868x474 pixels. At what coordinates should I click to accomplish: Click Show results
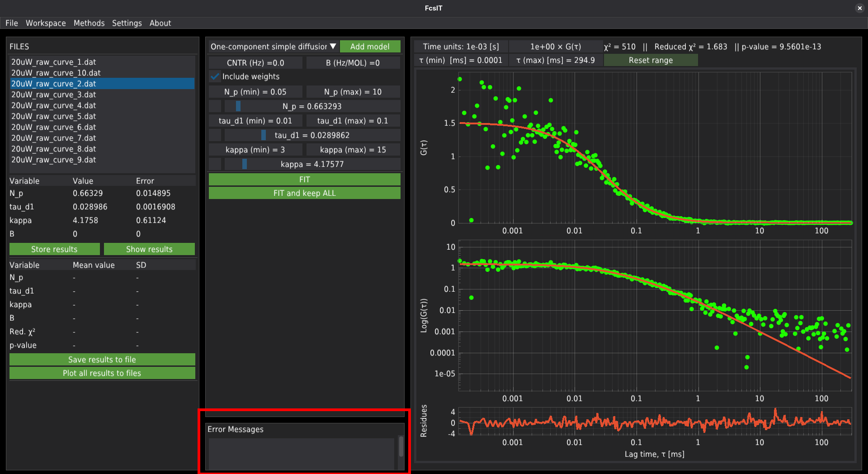[149, 249]
